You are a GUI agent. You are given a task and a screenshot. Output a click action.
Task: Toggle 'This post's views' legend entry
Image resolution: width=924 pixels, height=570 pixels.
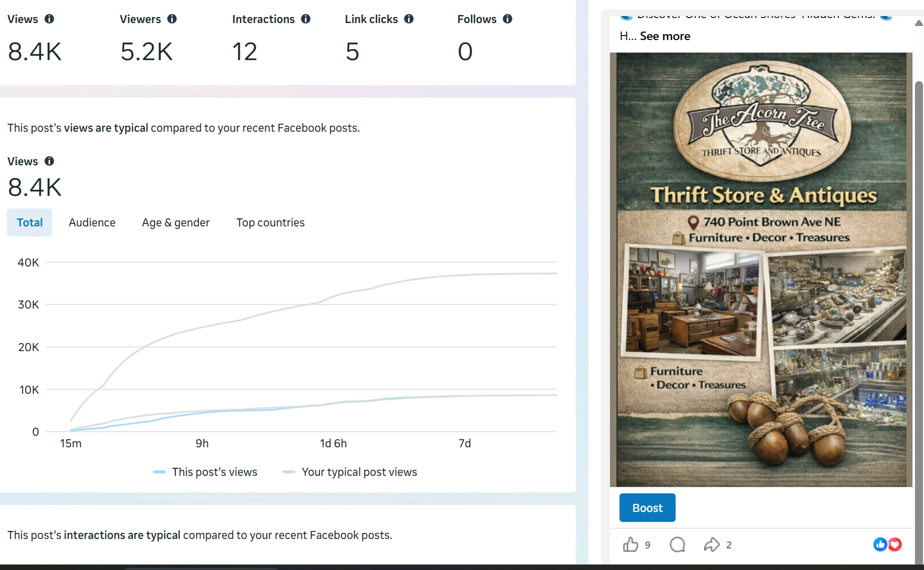click(205, 472)
